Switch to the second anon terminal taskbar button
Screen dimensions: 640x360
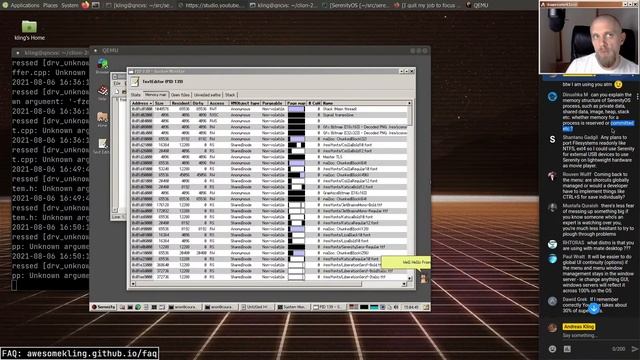tap(222, 307)
